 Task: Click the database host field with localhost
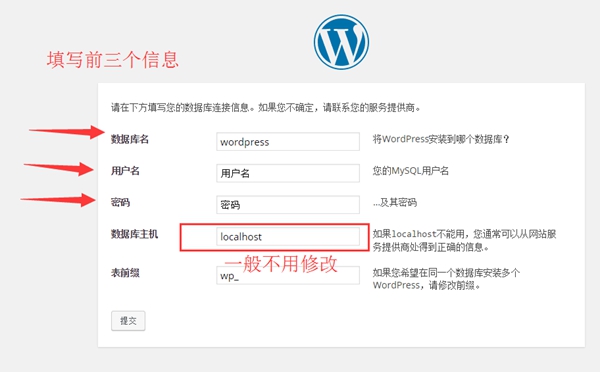tap(288, 237)
